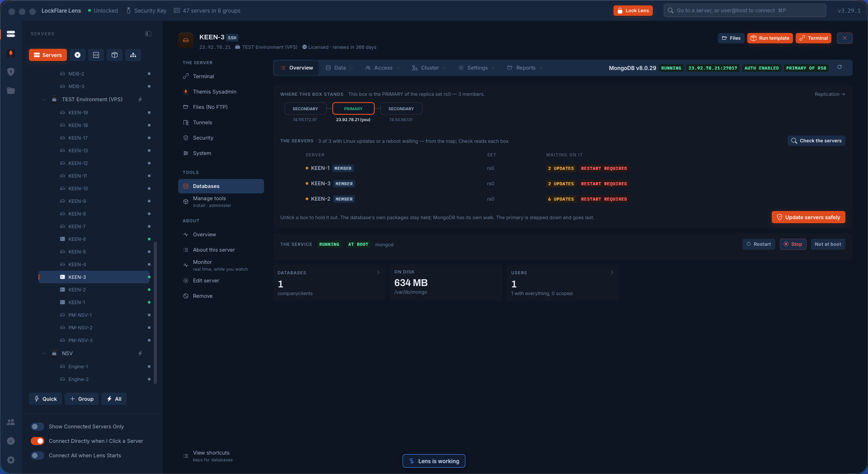Click the code brackets icon button
Viewport: 868px width, 474px height.
pyautogui.click(x=96, y=55)
